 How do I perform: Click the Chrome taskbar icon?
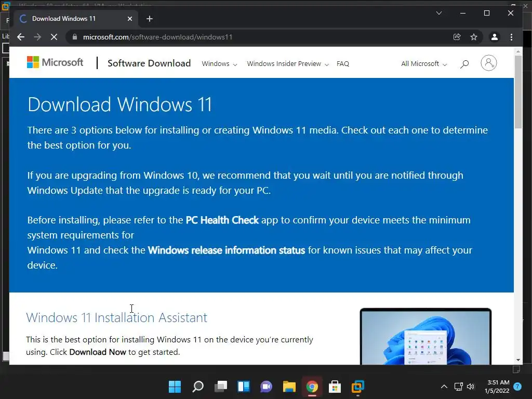click(312, 387)
